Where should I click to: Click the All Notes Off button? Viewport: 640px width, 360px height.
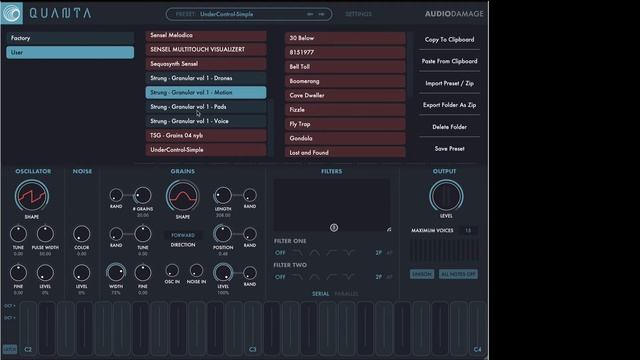coord(458,274)
